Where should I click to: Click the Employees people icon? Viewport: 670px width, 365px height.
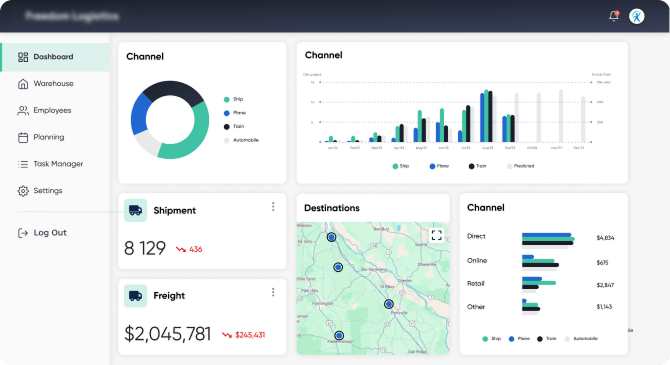point(23,111)
